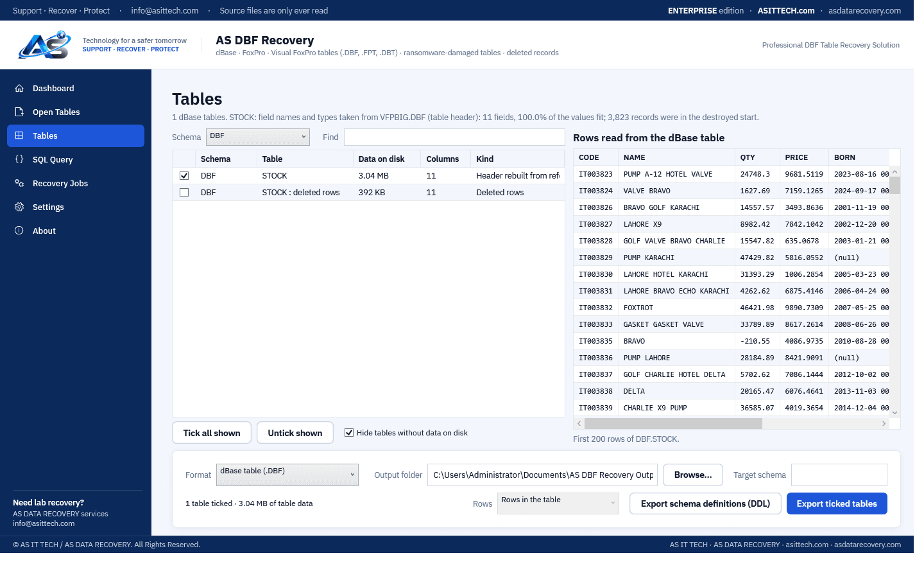Click the scroll right arrow in rows preview

click(x=884, y=424)
